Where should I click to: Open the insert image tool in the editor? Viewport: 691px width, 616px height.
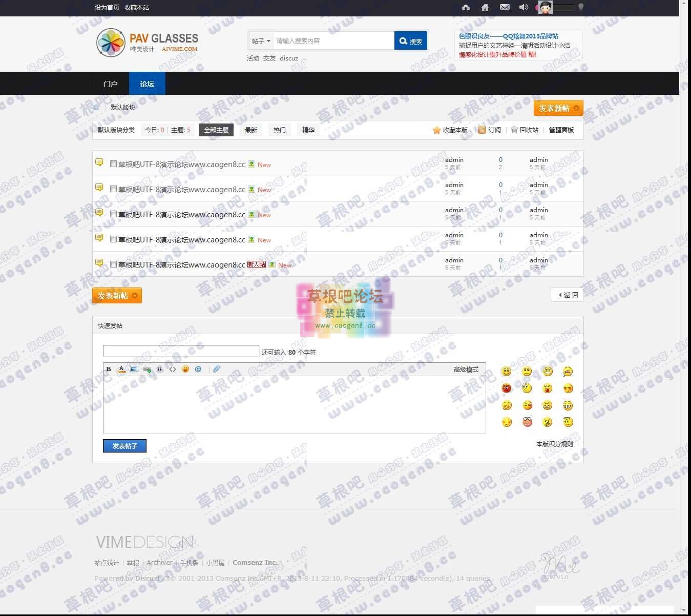pyautogui.click(x=134, y=369)
